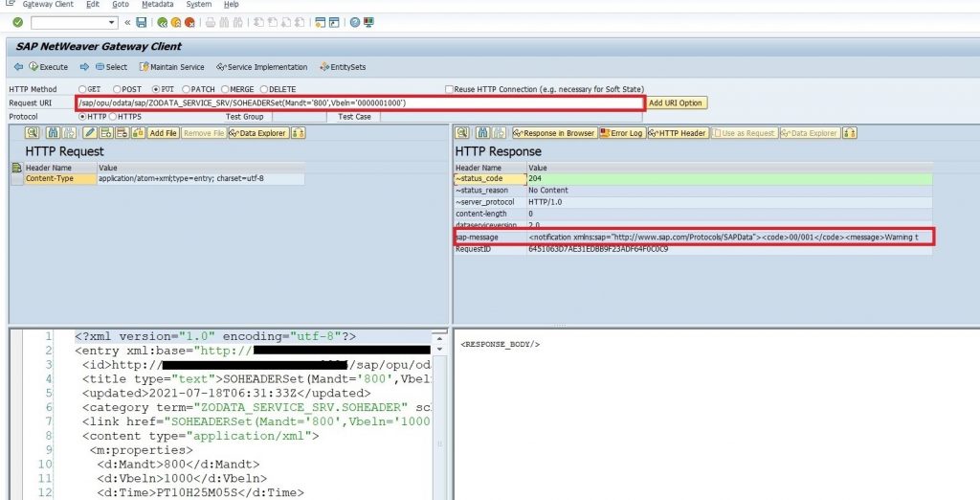The width and height of the screenshot is (980, 500).
Task: Collapse command field with double-chevron icon
Action: (x=127, y=23)
